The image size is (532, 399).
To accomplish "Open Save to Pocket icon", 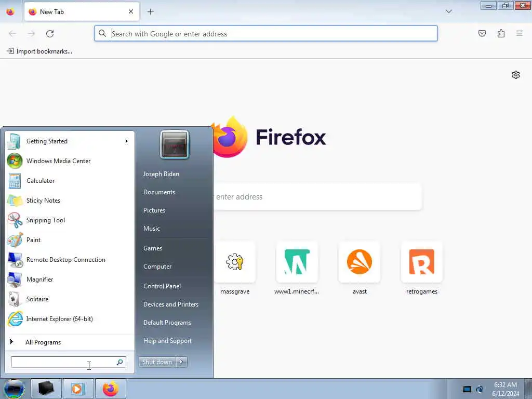I will [482, 34].
